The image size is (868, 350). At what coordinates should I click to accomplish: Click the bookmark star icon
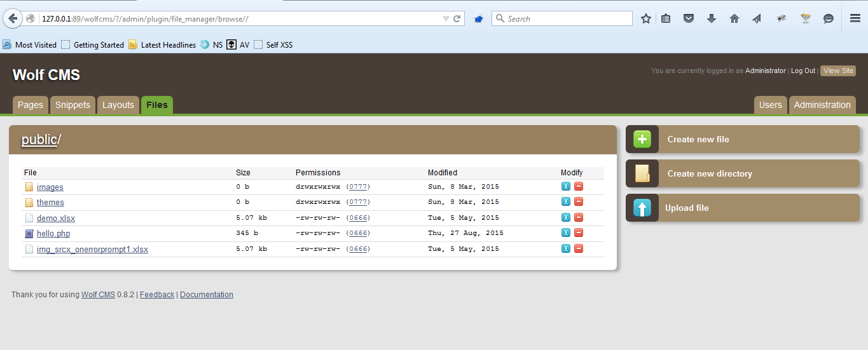click(646, 18)
